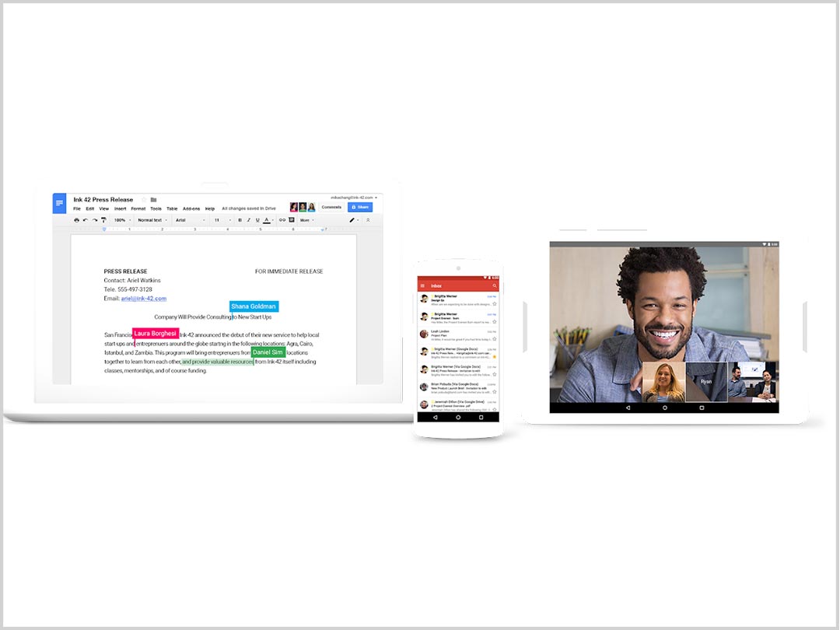
Task: Star the Ink 42 Press Release document
Action: tap(144, 200)
